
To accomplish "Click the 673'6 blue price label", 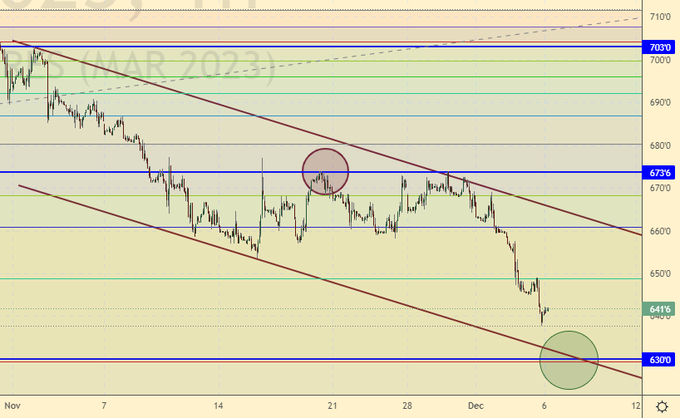I will coord(660,172).
